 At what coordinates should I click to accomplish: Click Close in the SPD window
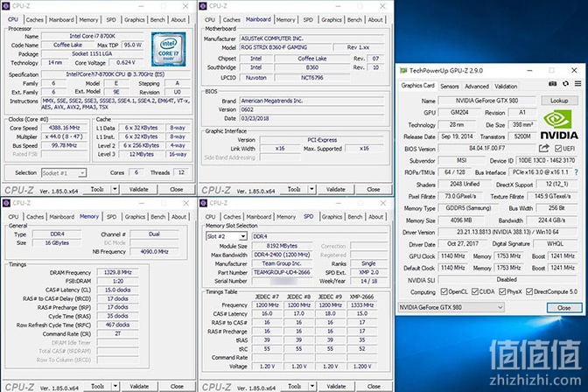[374, 387]
